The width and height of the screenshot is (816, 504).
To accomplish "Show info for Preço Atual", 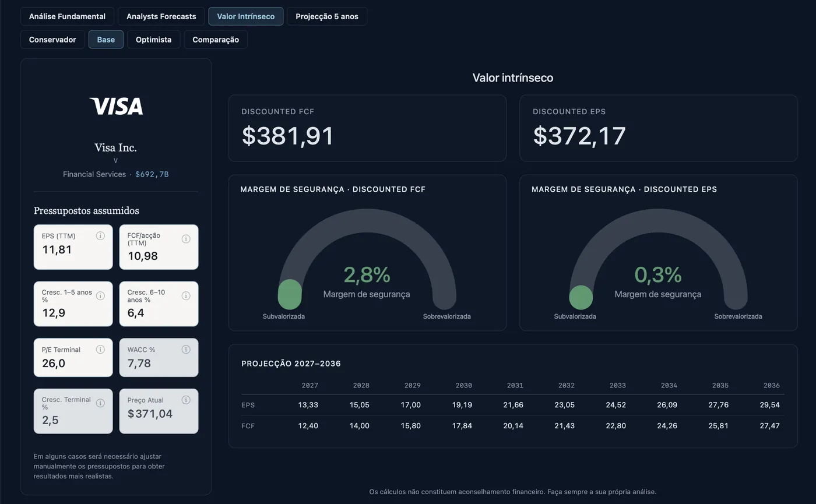I will coord(186,400).
